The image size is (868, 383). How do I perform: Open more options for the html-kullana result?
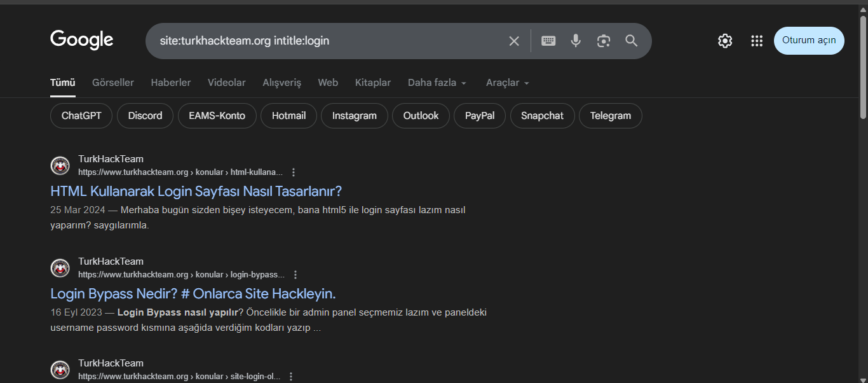[293, 172]
